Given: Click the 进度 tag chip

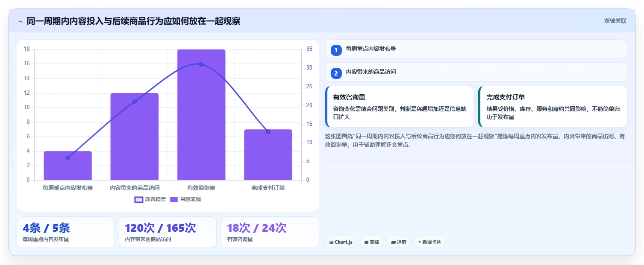Looking at the screenshot, I should click(399, 242).
